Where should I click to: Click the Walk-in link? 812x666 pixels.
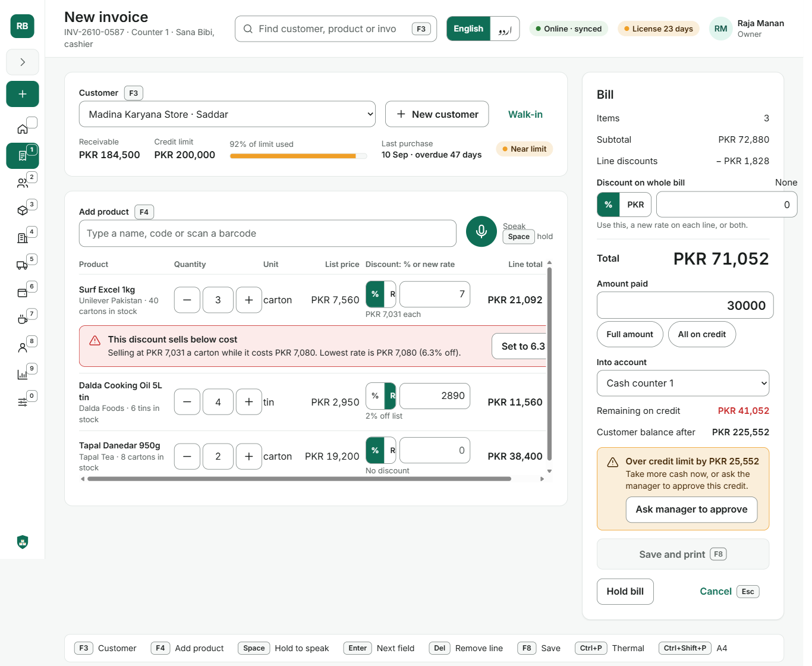click(525, 114)
